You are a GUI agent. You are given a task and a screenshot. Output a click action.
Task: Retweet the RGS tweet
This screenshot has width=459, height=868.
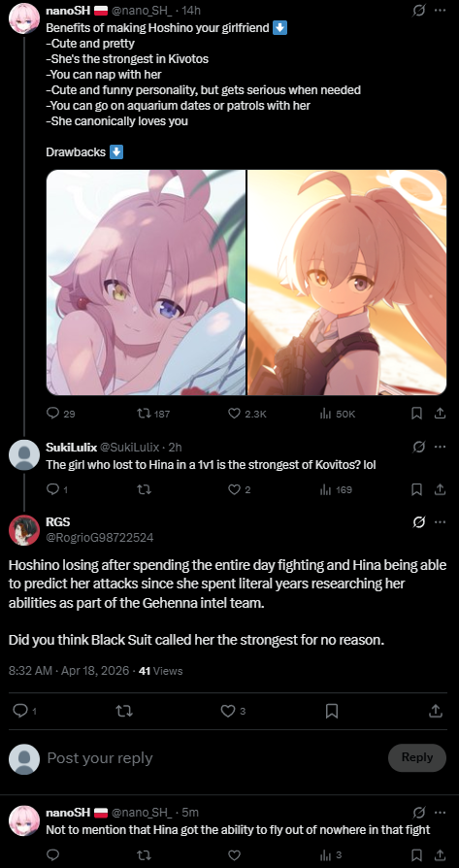point(124,711)
